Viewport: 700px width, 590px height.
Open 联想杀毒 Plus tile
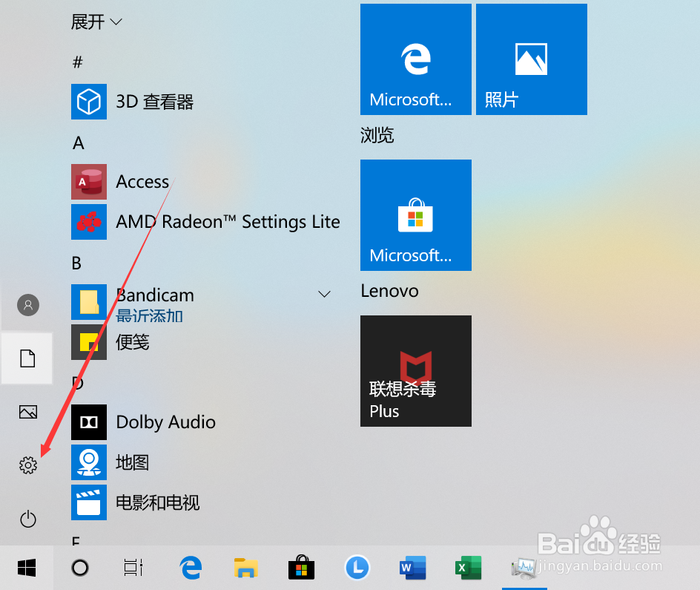click(x=415, y=371)
